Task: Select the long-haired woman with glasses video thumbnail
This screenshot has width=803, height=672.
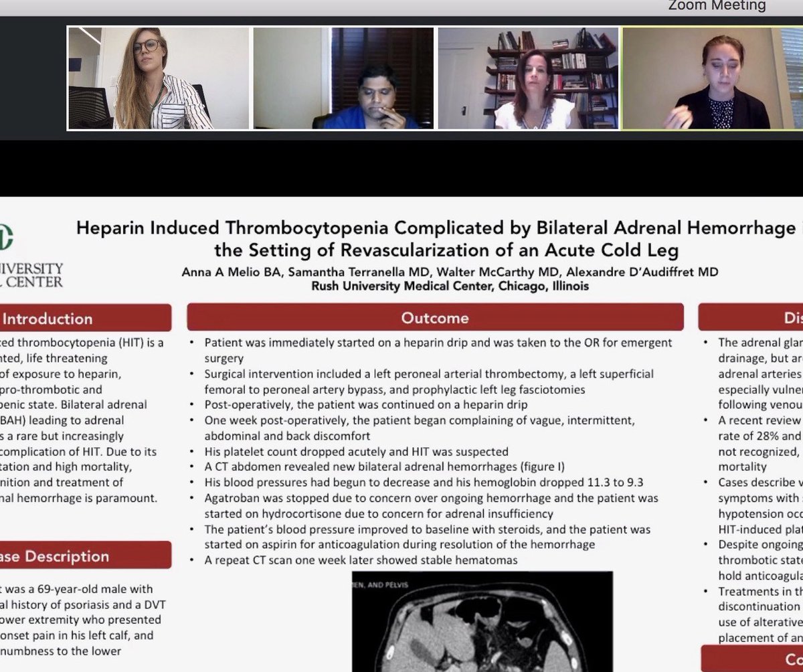Action: tap(159, 78)
